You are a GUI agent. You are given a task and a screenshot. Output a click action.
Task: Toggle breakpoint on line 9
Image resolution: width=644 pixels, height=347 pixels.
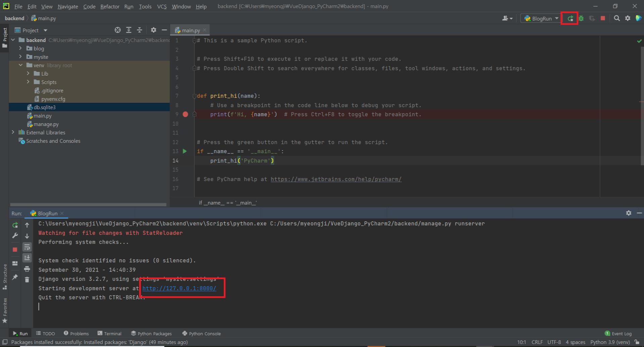(x=185, y=114)
